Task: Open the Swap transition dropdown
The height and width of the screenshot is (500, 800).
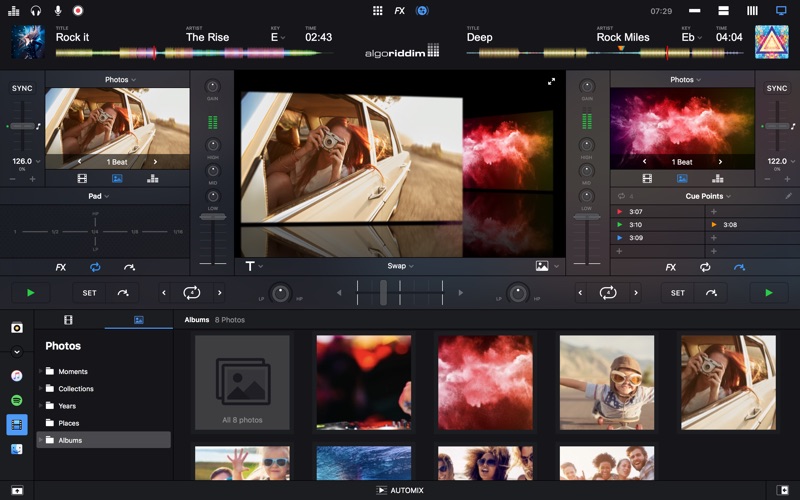Action: (x=400, y=266)
